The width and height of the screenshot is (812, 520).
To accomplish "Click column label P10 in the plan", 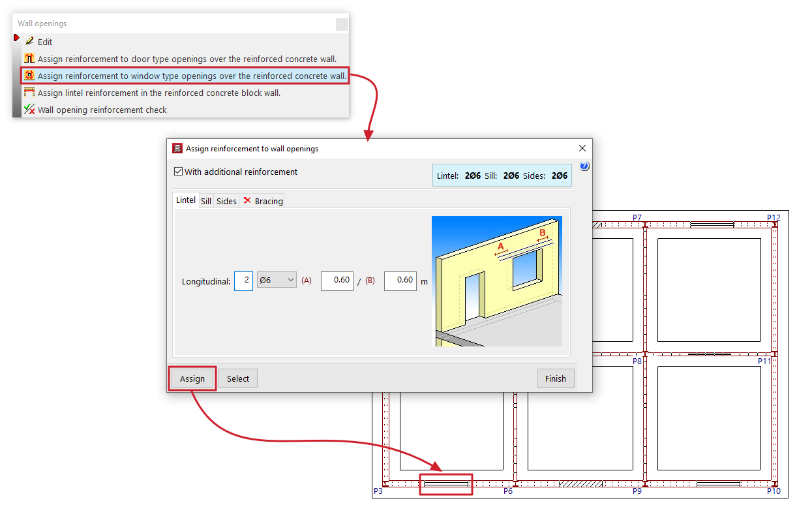I will point(774,491).
